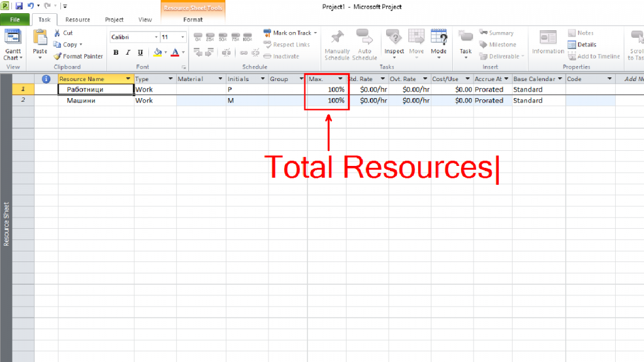Viewport: 644px width, 362px height.
Task: Mark task 75% complete icon
Action: (235, 37)
